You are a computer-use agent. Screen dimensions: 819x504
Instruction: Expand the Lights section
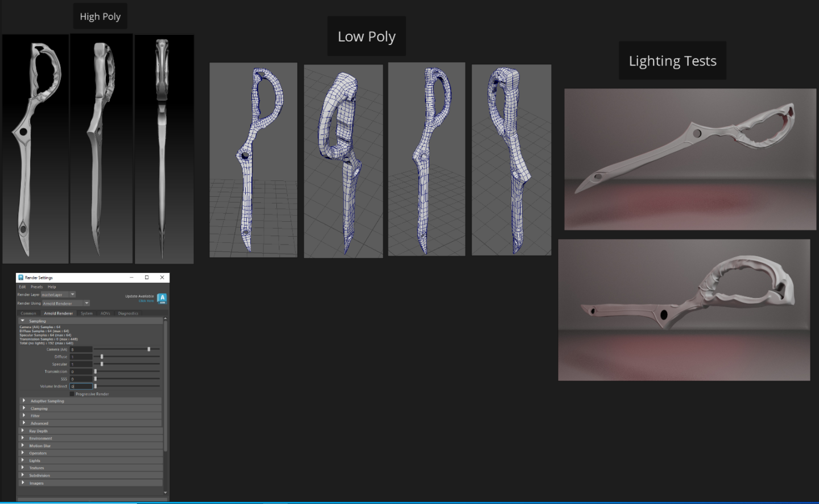(91, 461)
